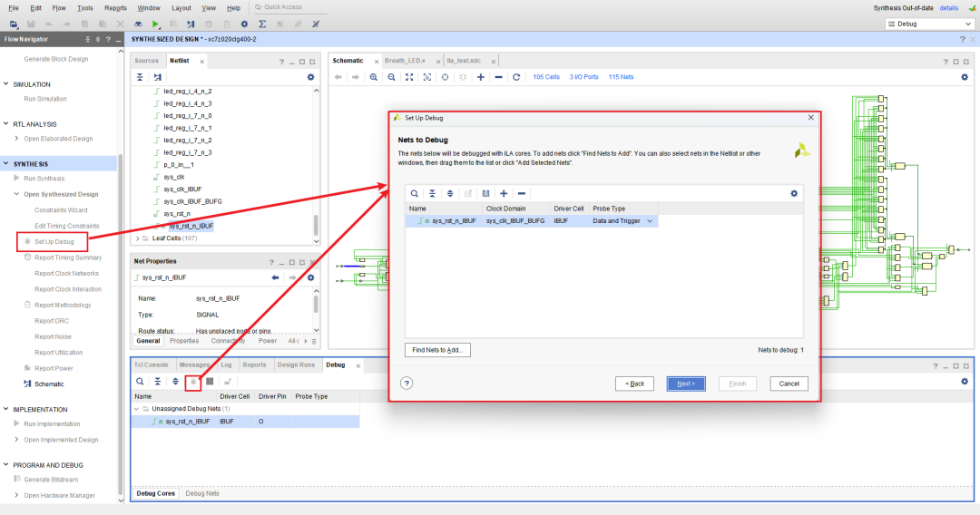
Task: Click the minus remove nets icon in dialog
Action: click(521, 193)
